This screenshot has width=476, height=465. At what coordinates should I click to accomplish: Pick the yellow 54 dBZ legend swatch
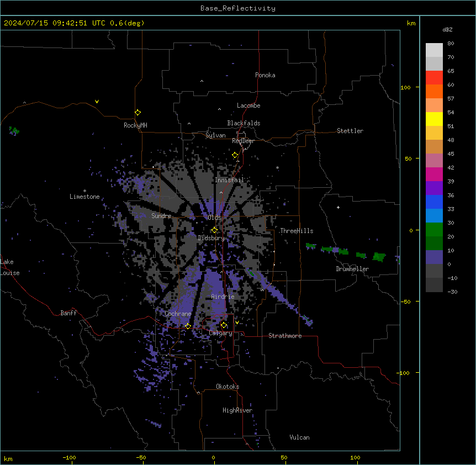(x=434, y=119)
